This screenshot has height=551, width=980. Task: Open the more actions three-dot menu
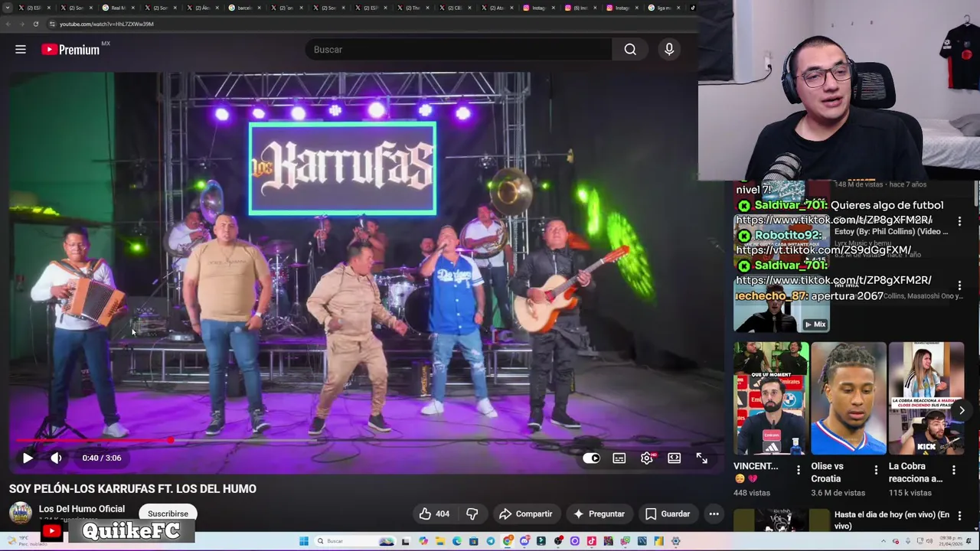coord(714,514)
